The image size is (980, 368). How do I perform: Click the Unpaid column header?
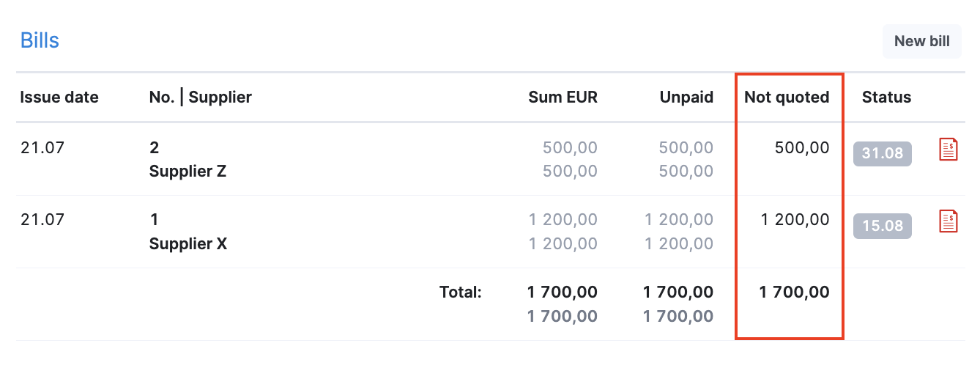point(686,97)
